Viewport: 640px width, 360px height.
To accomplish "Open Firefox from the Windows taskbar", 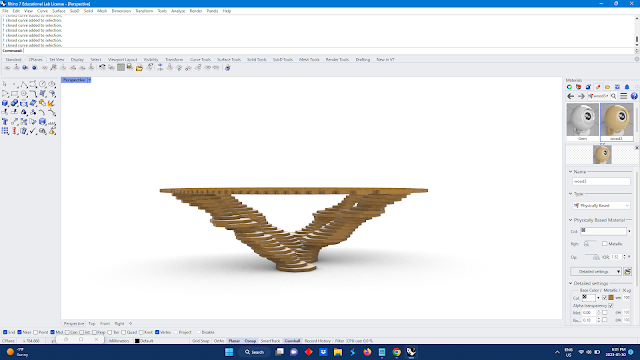I will point(367,352).
